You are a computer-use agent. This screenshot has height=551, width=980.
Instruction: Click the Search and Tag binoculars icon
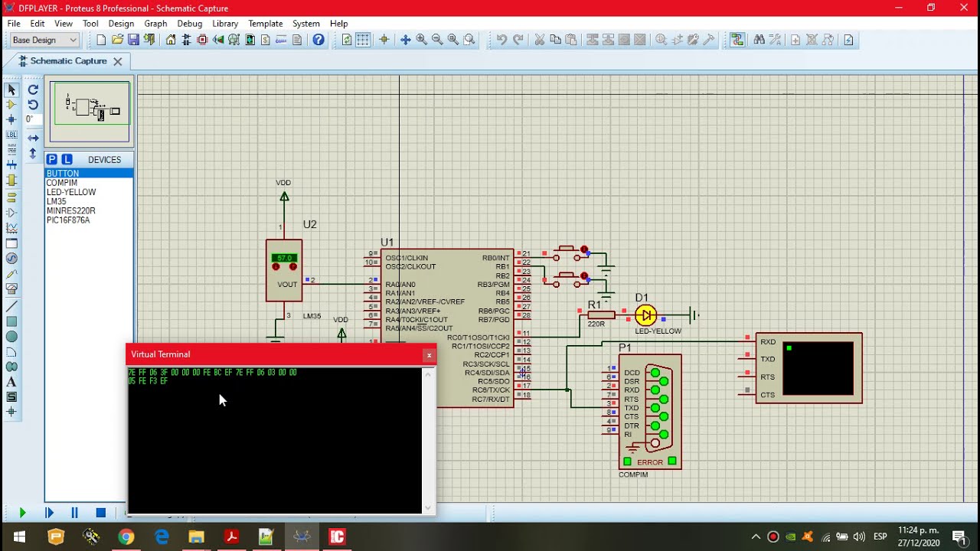(759, 40)
